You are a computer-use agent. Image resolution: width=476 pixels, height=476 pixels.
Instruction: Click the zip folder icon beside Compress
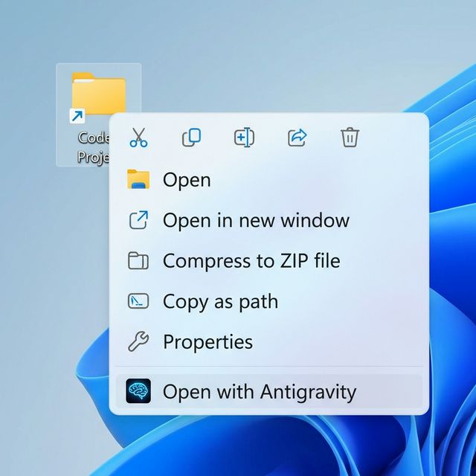[139, 261]
